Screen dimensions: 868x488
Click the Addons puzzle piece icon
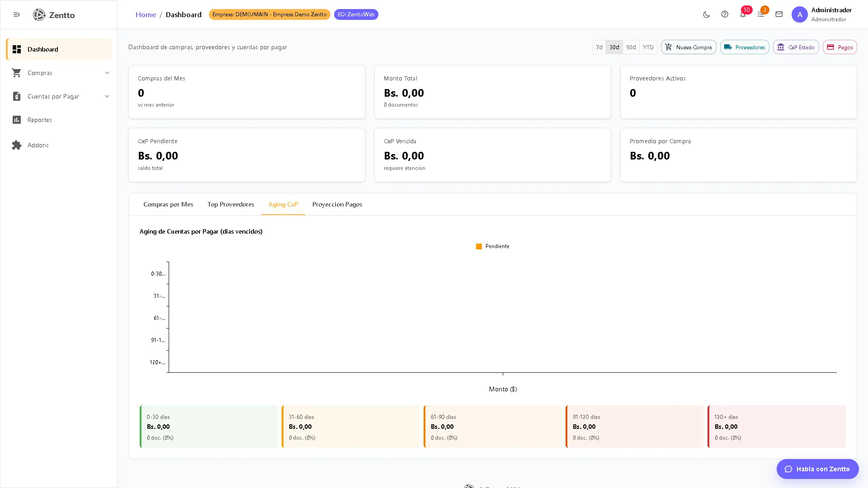pyautogui.click(x=17, y=145)
